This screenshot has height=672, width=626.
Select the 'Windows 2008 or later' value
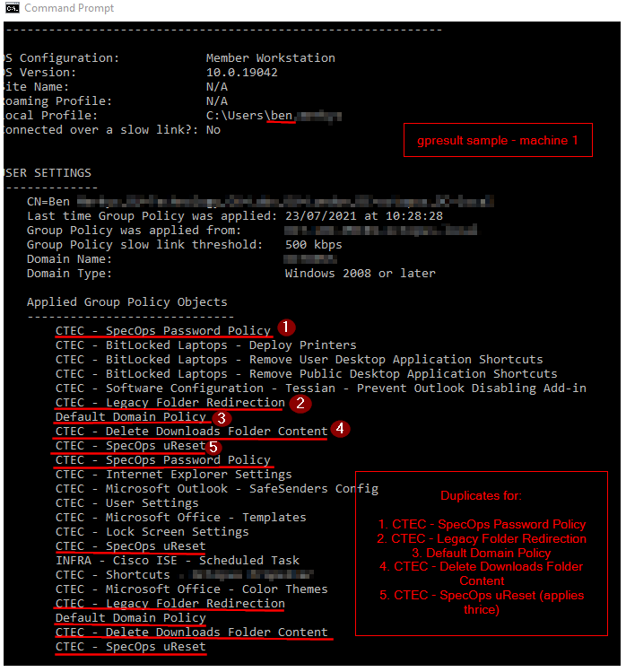point(361,274)
